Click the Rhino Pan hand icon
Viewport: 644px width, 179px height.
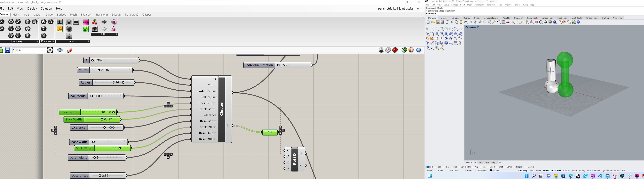[x=471, y=22]
